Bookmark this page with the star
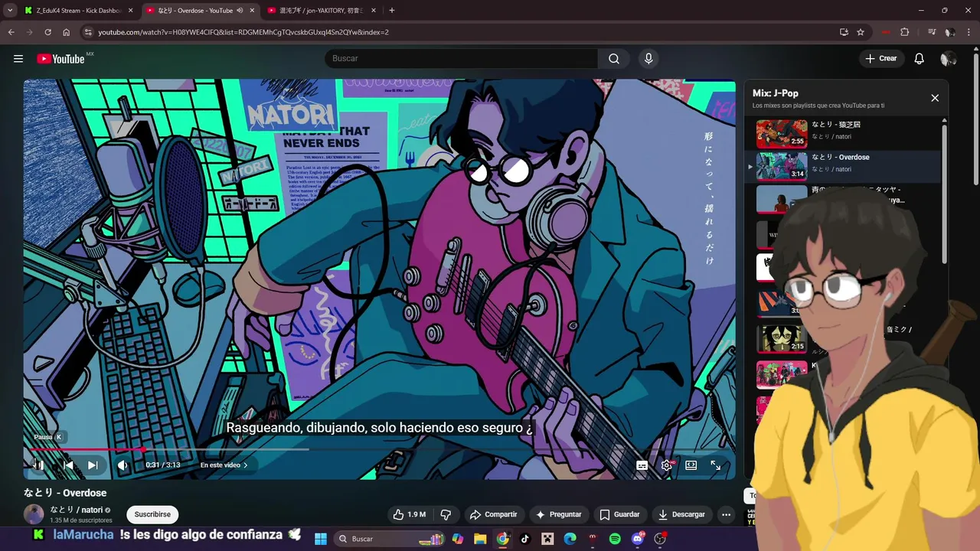The height and width of the screenshot is (551, 980). tap(861, 32)
